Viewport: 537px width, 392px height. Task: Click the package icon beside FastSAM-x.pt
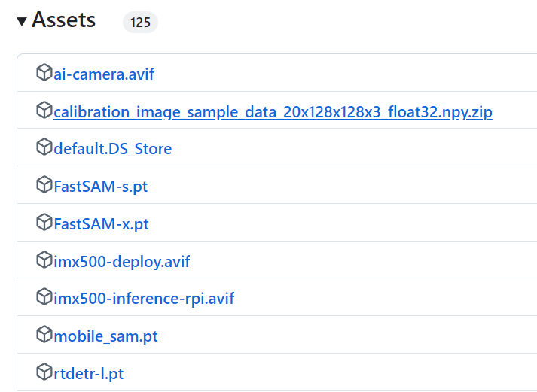tap(44, 223)
